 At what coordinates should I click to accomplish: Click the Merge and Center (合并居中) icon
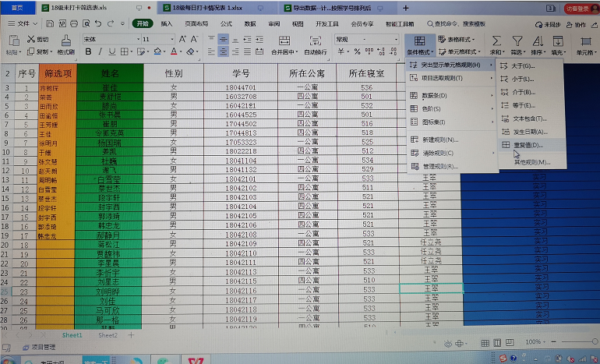click(x=282, y=41)
